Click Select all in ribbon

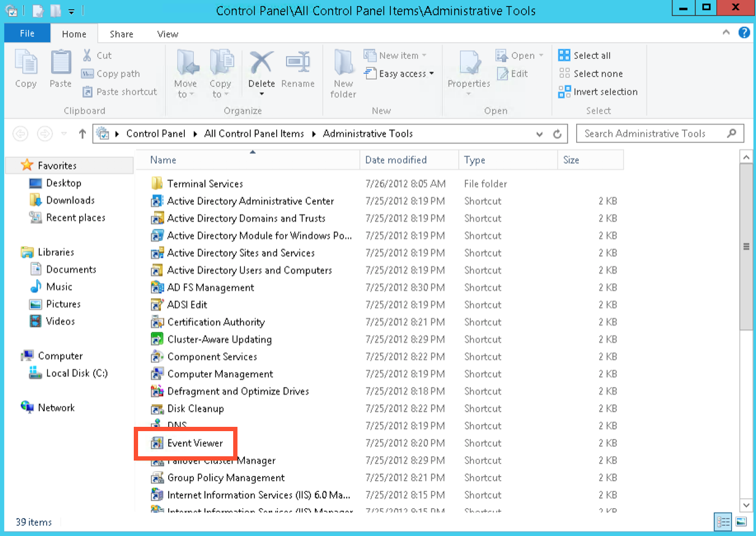coord(584,55)
